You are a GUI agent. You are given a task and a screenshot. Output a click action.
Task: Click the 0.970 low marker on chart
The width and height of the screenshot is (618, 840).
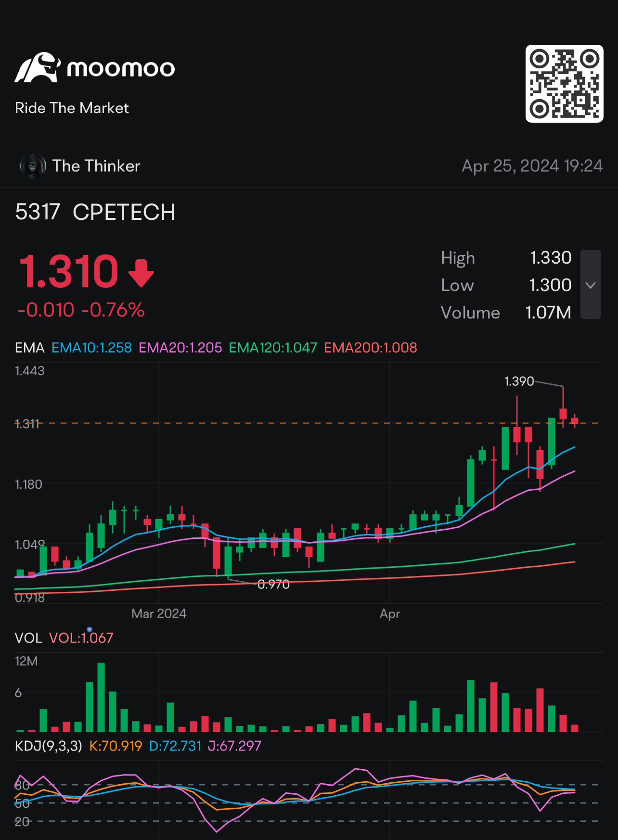pos(273,584)
